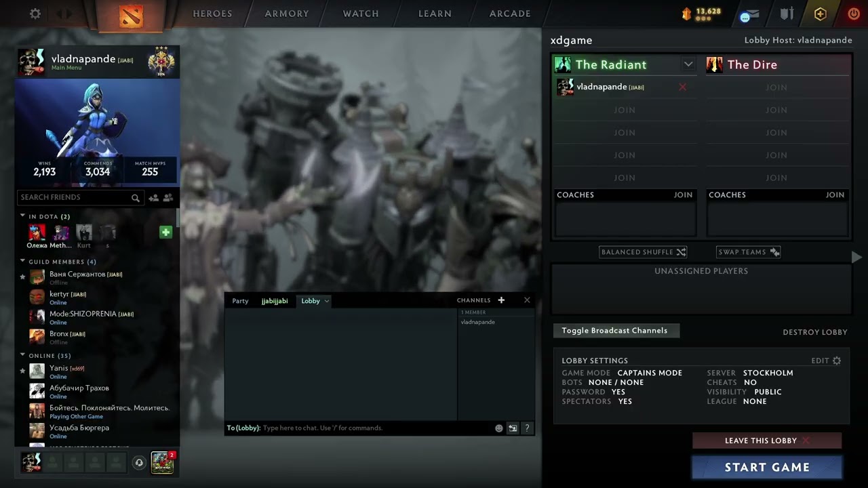
Task: Toggle favorite star for Ваня Сержантов
Action: tap(22, 277)
